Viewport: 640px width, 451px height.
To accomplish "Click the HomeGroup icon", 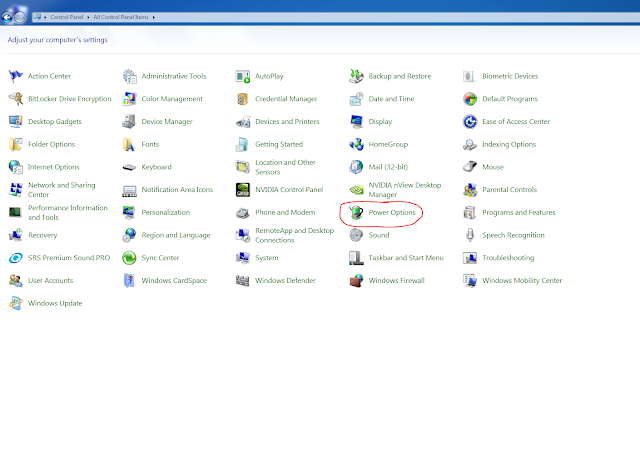I will click(x=356, y=144).
